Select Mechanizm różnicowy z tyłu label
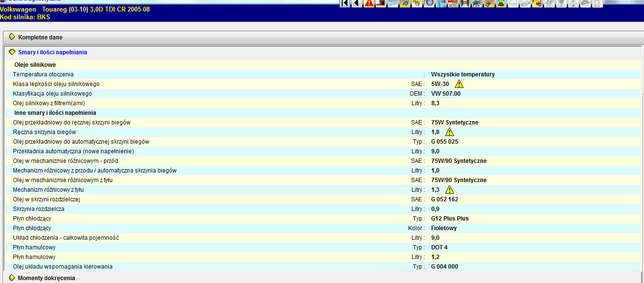644x283 pixels. 48,190
